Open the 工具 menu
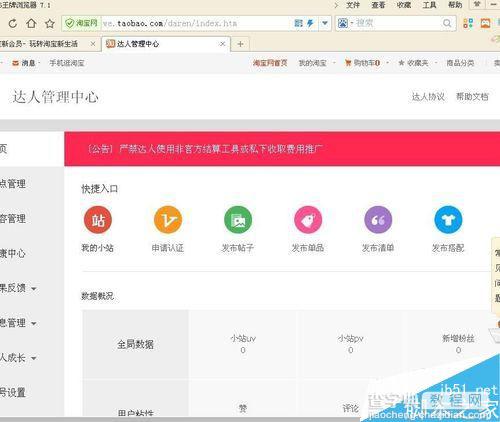The height and width of the screenshot is (422, 500). click(429, 5)
